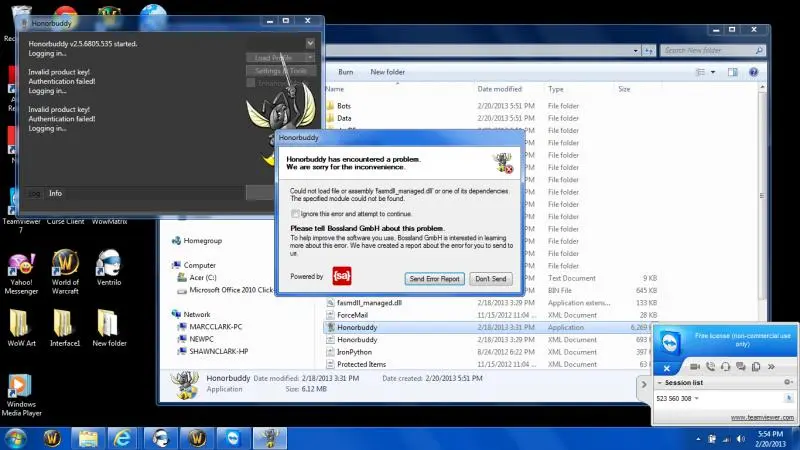Open World of Warcraft desktop shortcut
Viewport: 800px width, 450px height.
[x=63, y=267]
